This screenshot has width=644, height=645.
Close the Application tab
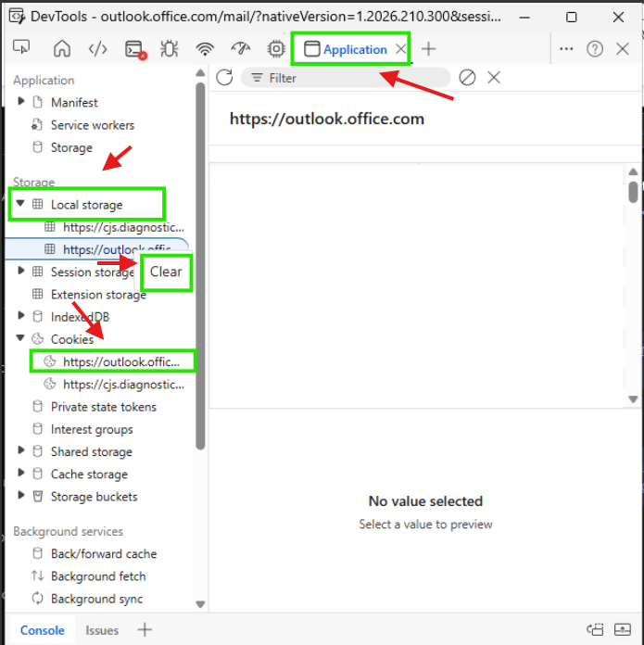tap(400, 49)
